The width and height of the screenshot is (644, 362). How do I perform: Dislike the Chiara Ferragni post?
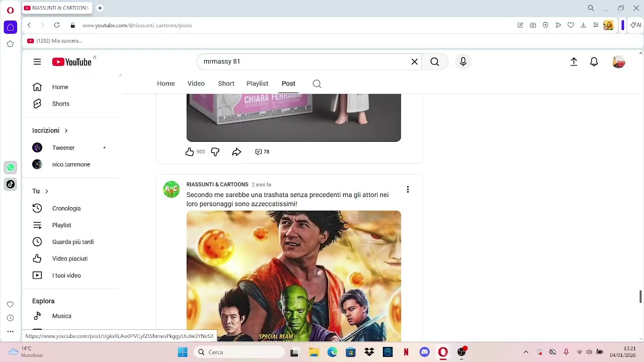(x=215, y=152)
